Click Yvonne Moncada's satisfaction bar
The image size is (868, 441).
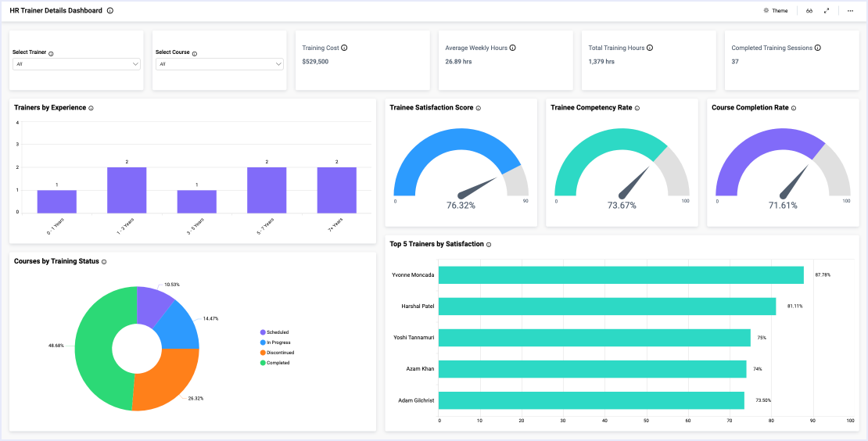tap(621, 275)
